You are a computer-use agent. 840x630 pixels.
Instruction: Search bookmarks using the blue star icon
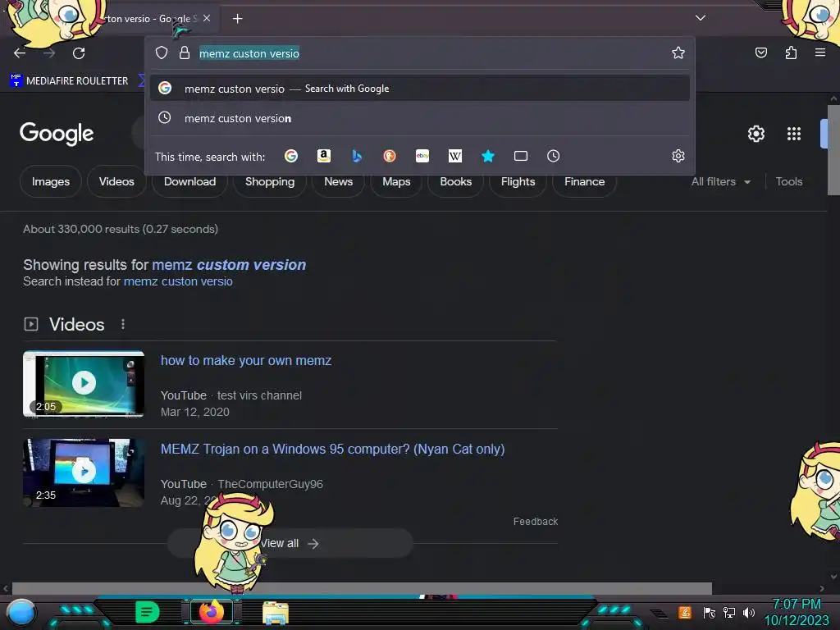pos(487,156)
